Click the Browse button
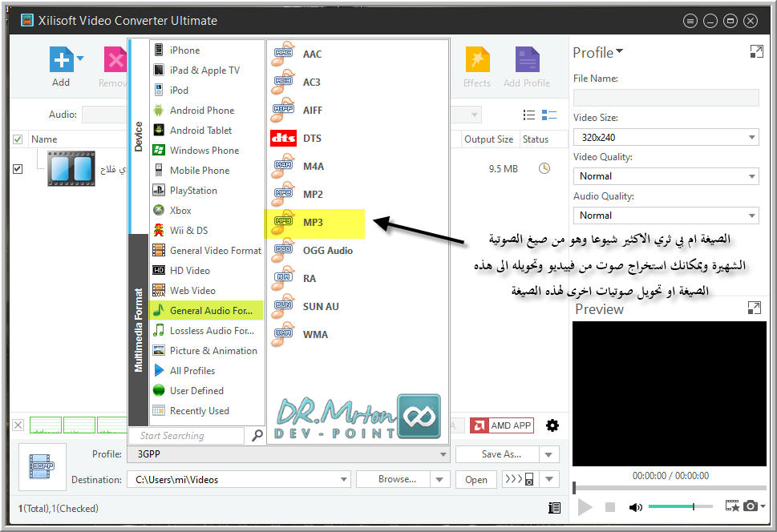777x532 pixels. (x=393, y=479)
